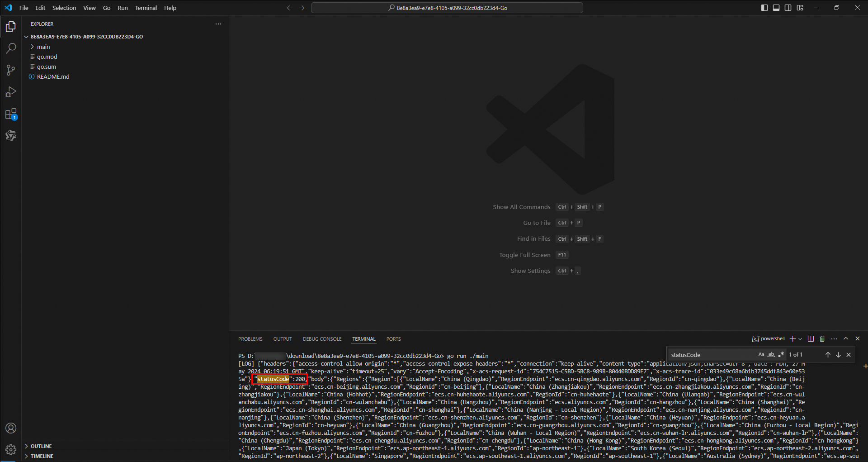Switch to the Ports tab

394,339
